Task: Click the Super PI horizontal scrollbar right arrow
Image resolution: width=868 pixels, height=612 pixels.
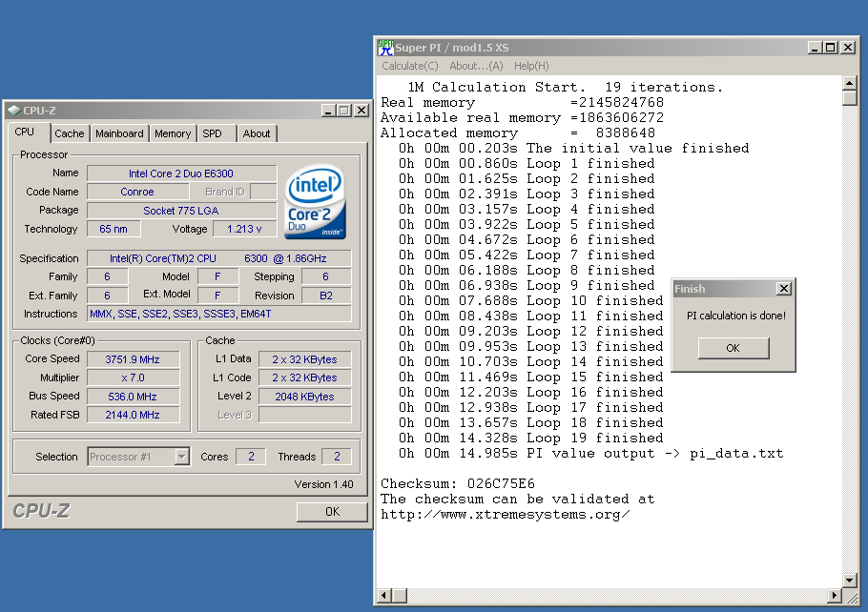Action: pos(835,596)
